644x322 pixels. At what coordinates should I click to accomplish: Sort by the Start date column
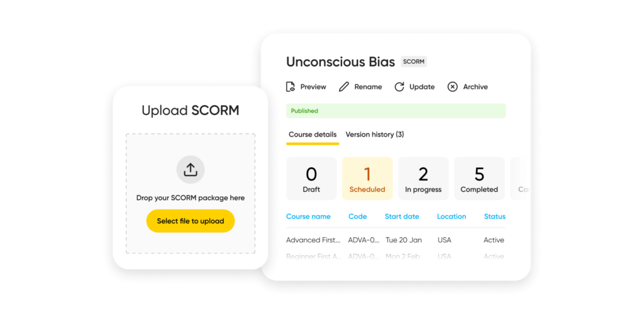click(402, 216)
